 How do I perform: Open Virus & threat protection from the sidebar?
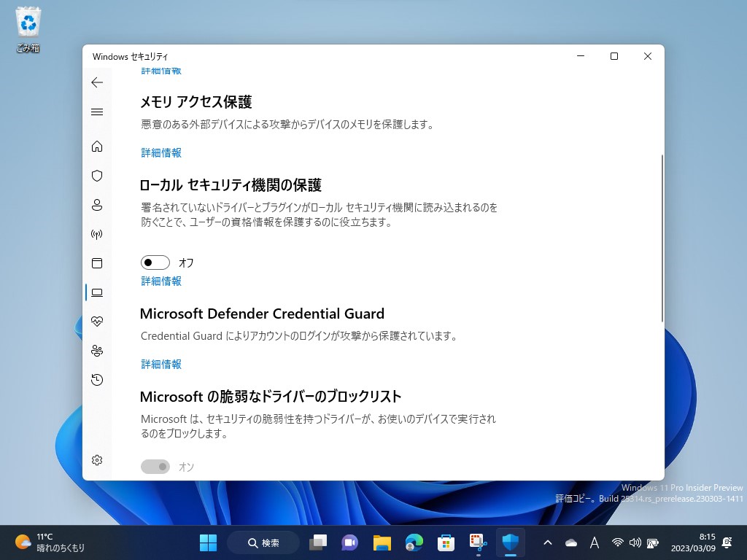97,176
